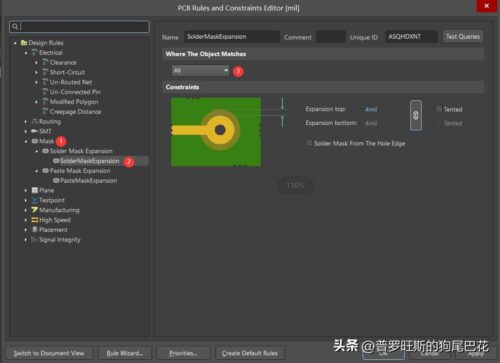Screen dimensions: 500x363
Task: Click the Clearance rule icon
Action: [x=45, y=62]
